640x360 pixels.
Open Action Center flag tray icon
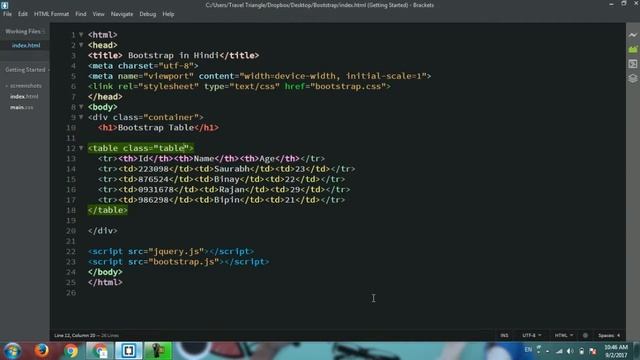pos(593,351)
